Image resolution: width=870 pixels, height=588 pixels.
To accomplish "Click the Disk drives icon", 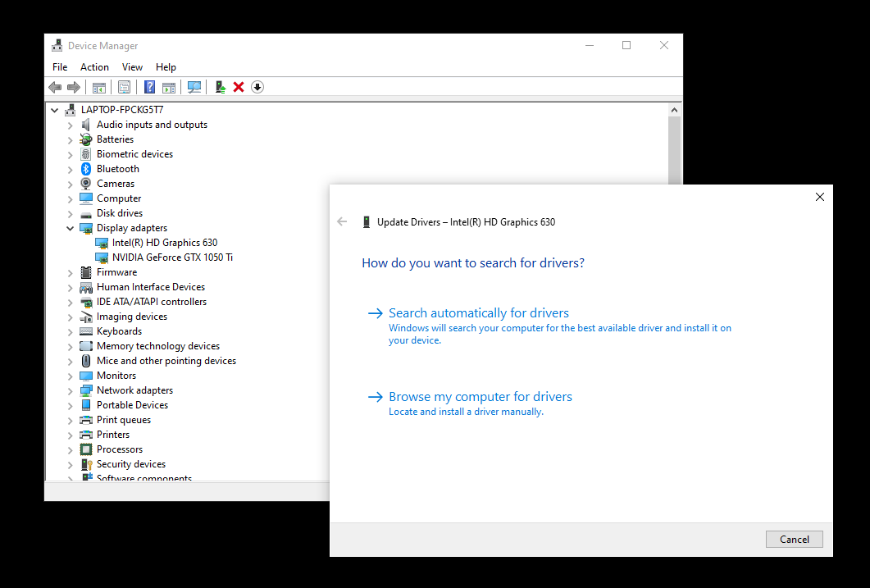I will pyautogui.click(x=86, y=213).
